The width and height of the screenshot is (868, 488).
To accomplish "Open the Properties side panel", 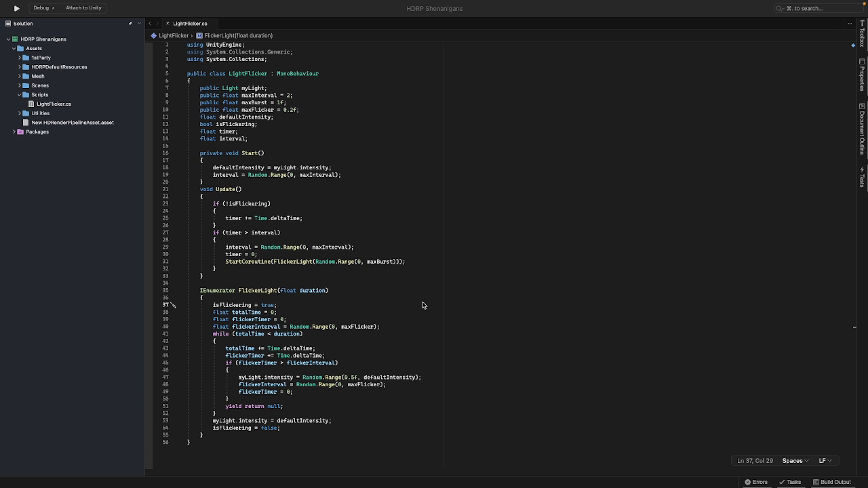I will click(x=862, y=75).
